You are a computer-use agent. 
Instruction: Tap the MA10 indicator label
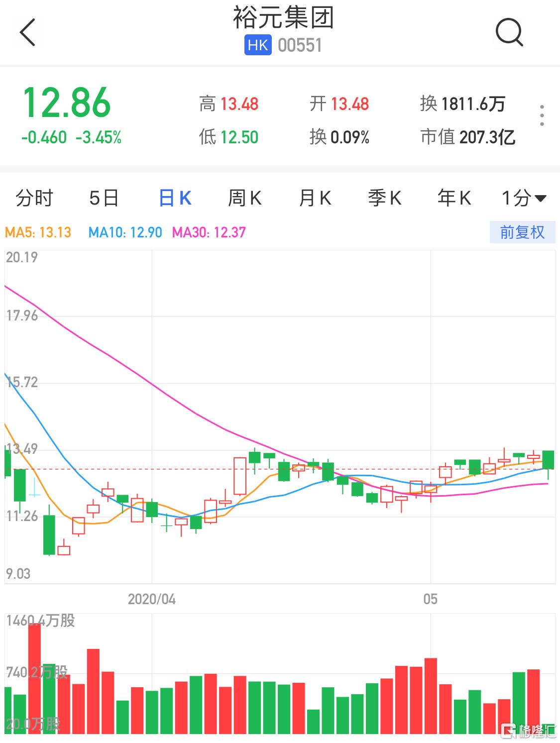click(x=125, y=232)
